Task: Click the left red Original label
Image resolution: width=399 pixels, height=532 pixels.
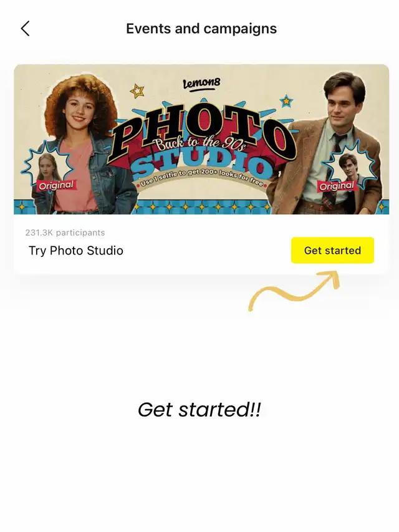Action: [56, 186]
